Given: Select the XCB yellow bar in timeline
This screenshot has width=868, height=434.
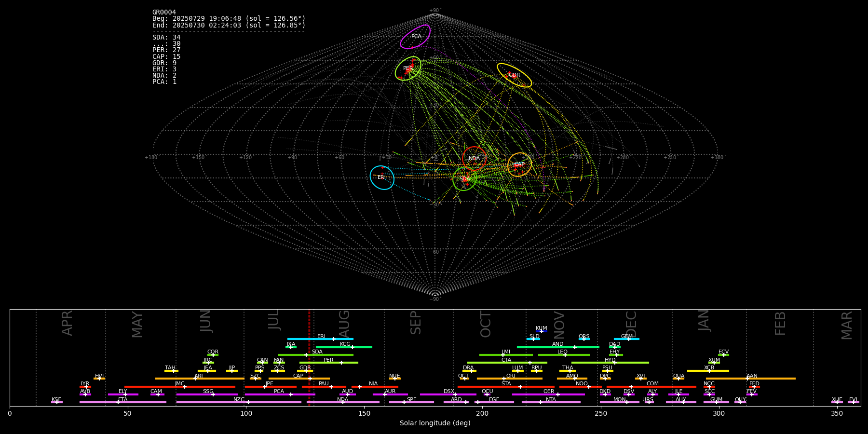Looking at the screenshot, I should coord(708,371).
